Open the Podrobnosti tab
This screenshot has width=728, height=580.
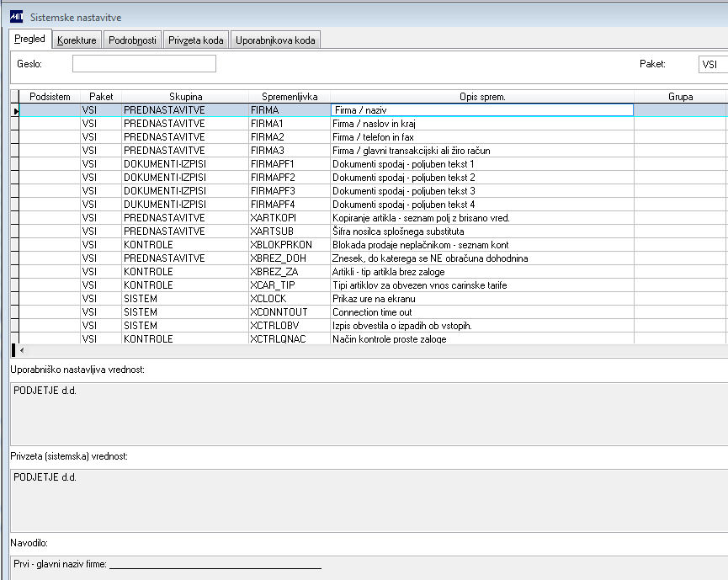click(x=132, y=40)
